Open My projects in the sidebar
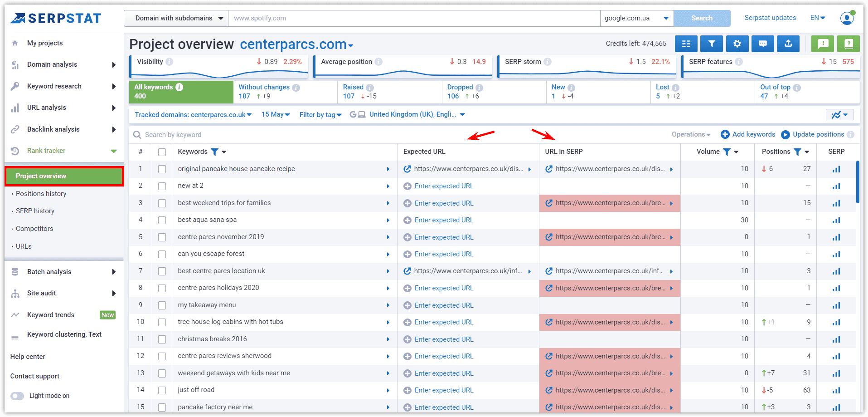This screenshot has width=868, height=417. pos(45,43)
